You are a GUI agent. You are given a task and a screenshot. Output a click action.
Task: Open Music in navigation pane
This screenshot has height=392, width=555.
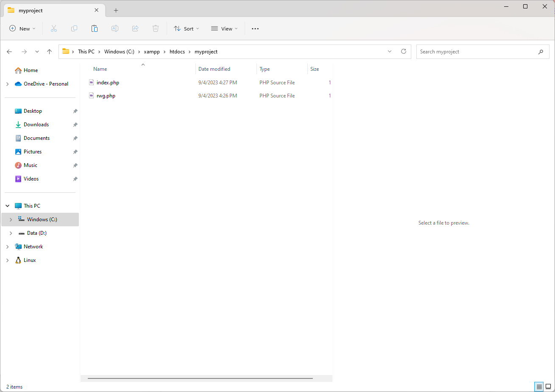click(31, 165)
